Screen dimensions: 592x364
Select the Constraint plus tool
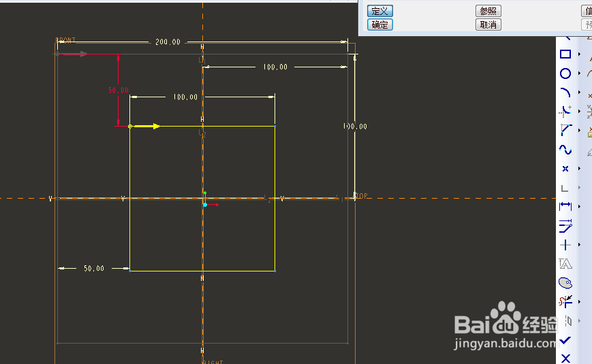click(x=565, y=245)
